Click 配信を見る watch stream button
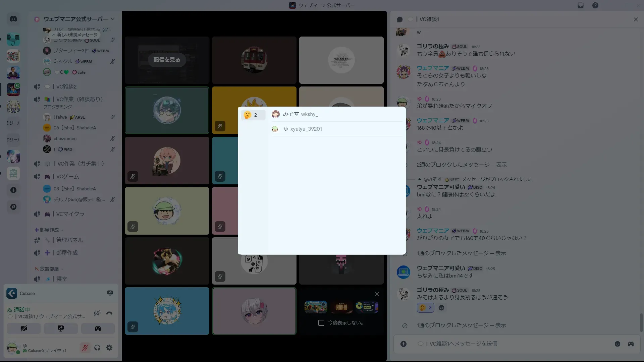 (167, 60)
